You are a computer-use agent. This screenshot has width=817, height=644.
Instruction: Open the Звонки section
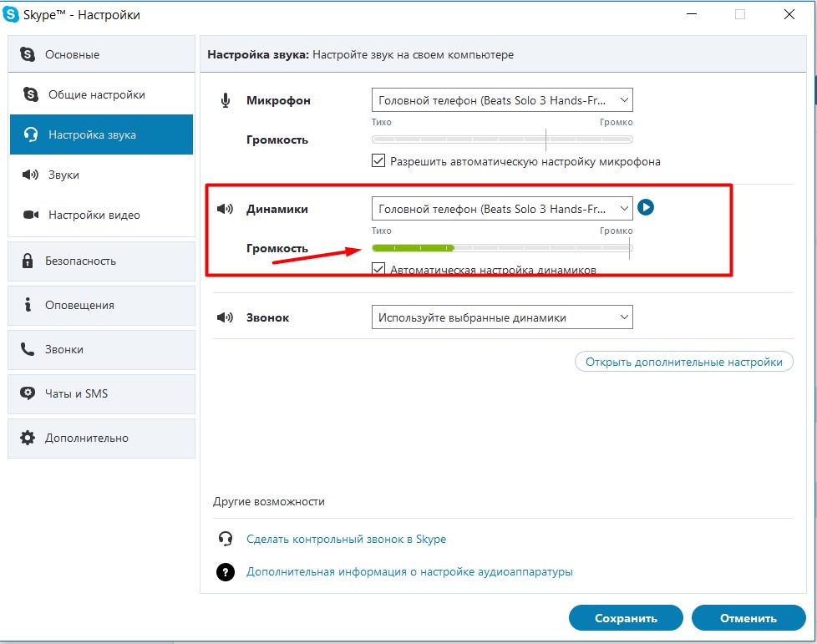(102, 350)
